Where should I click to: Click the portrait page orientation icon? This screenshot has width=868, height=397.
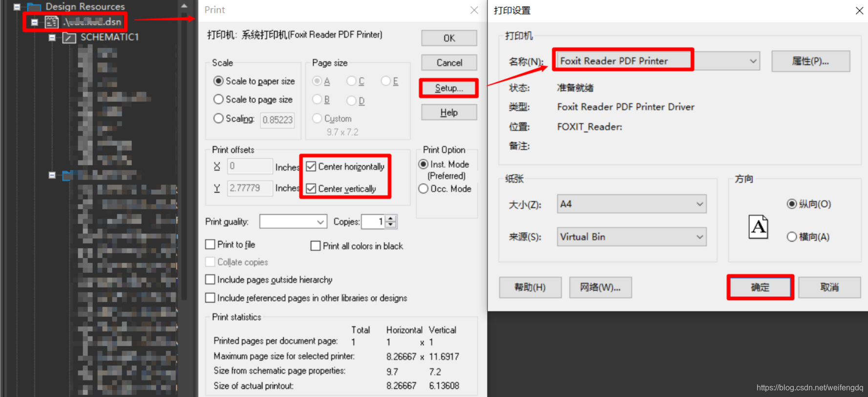(x=758, y=227)
